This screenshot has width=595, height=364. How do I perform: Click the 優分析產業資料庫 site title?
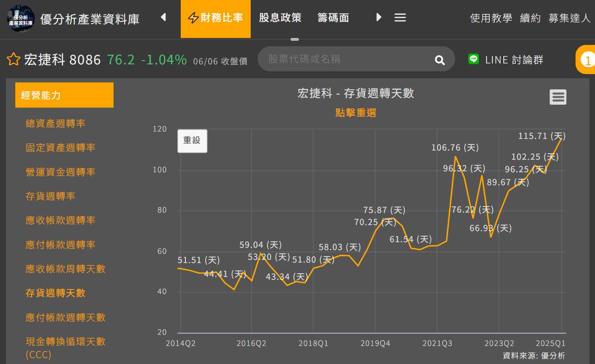pos(90,19)
